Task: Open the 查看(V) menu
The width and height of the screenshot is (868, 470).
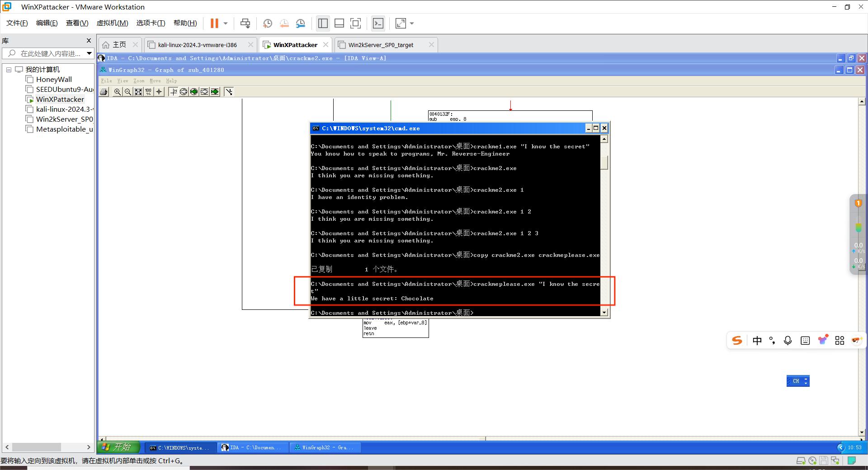Action: [x=77, y=23]
